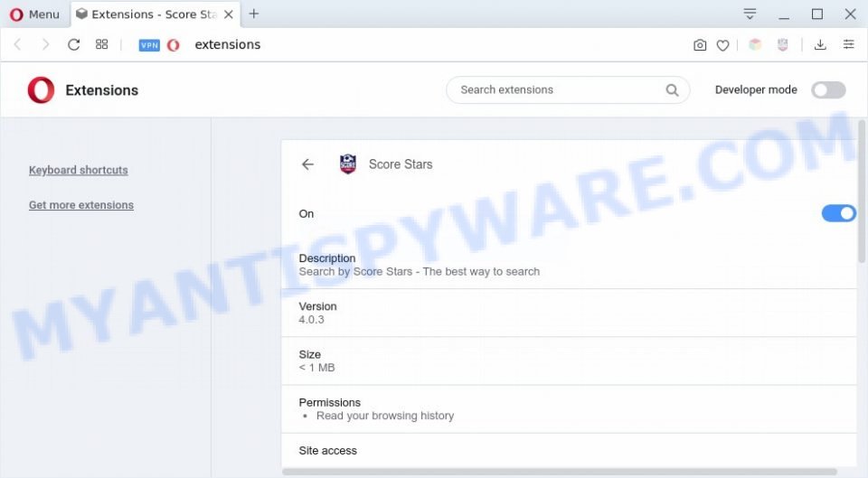Open the Easy Setup sliders icon

coord(849,44)
